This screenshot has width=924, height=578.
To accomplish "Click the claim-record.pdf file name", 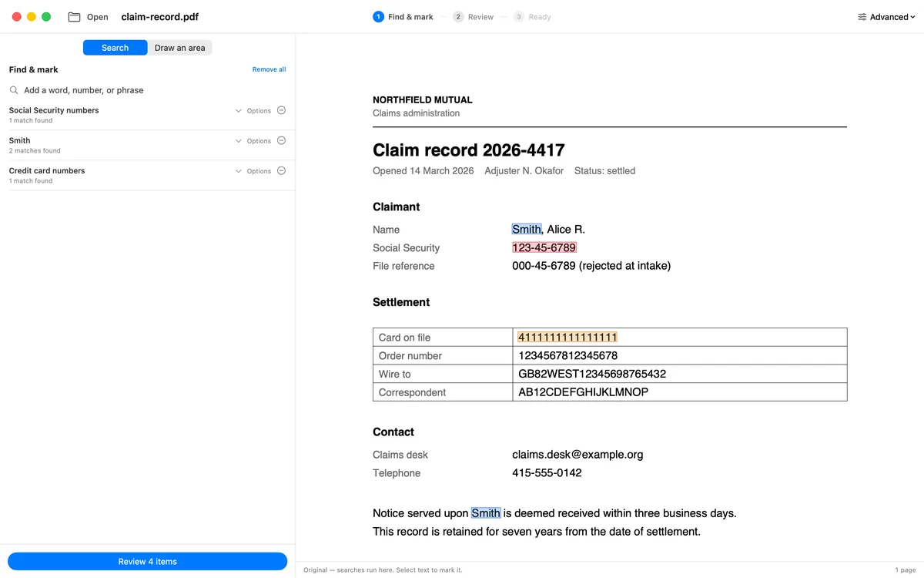I will click(159, 17).
